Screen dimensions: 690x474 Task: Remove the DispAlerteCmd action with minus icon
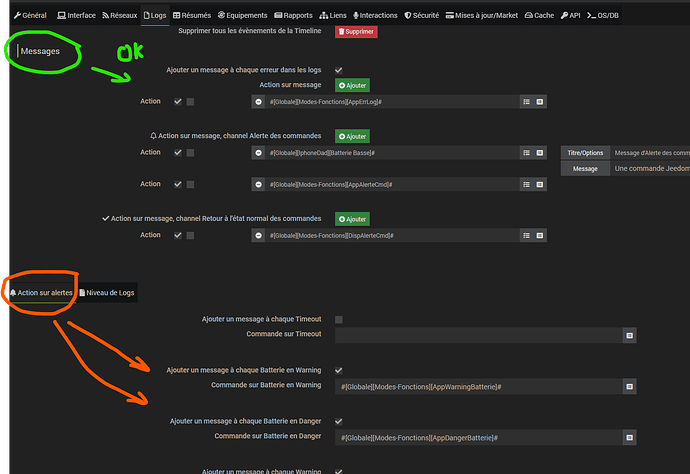point(258,235)
